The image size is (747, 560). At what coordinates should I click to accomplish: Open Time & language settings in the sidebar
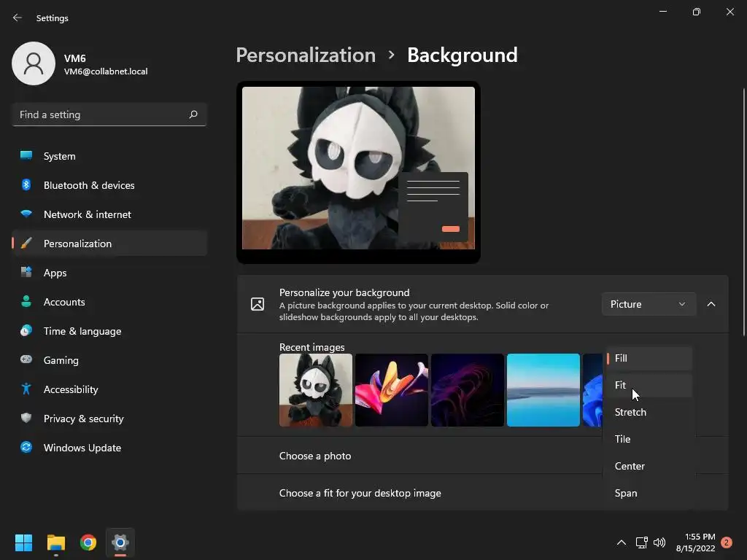[x=109, y=331]
